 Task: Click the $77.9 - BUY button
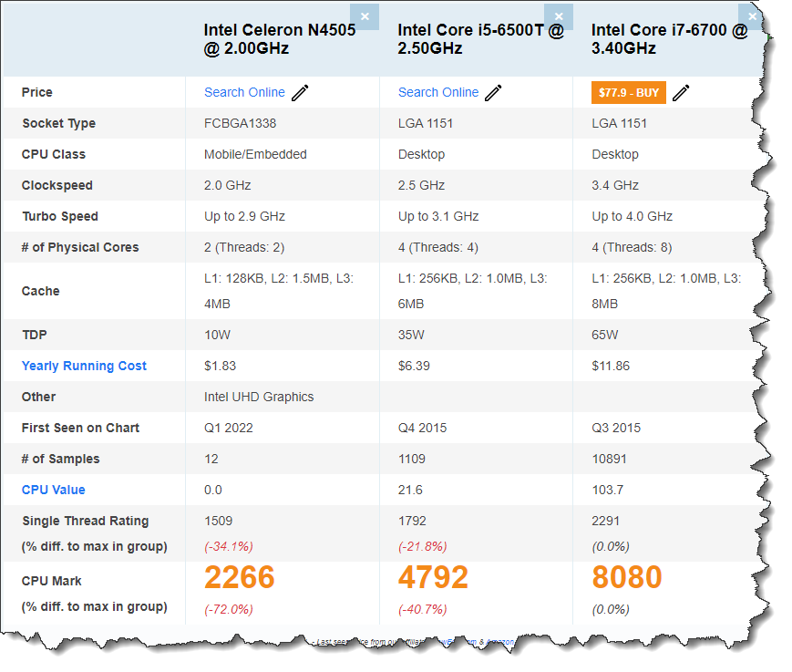[629, 92]
